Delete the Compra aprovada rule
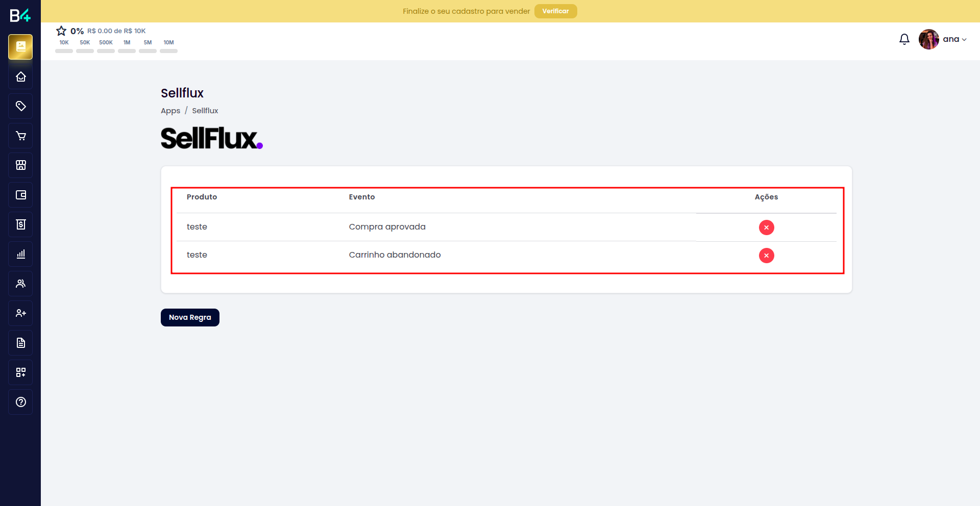Viewport: 980px width, 506px height. pyautogui.click(x=766, y=227)
